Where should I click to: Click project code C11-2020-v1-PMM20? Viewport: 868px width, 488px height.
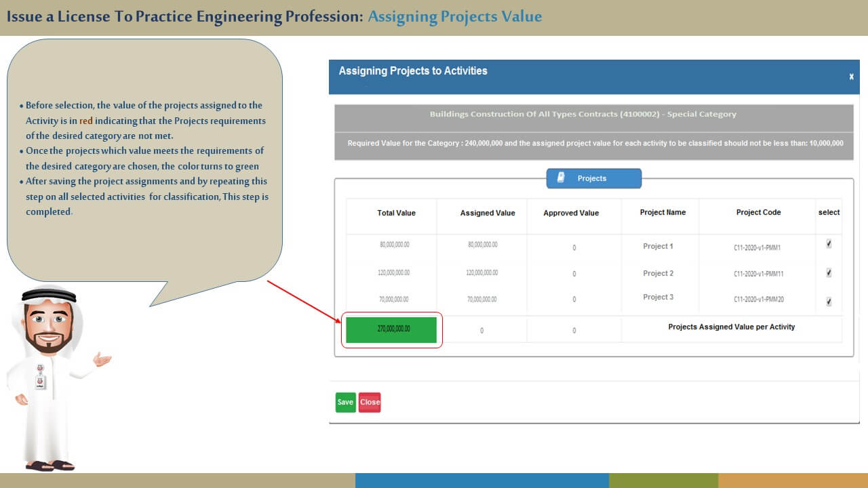pos(758,300)
